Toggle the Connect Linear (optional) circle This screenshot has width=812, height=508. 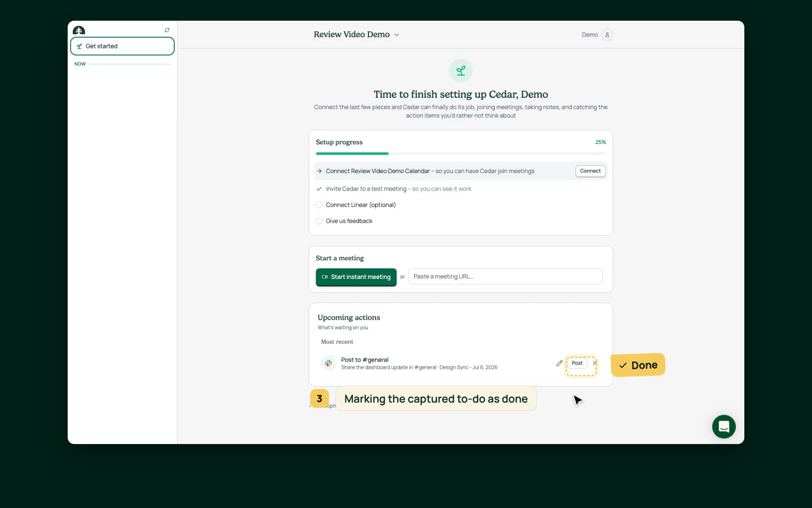tap(319, 205)
